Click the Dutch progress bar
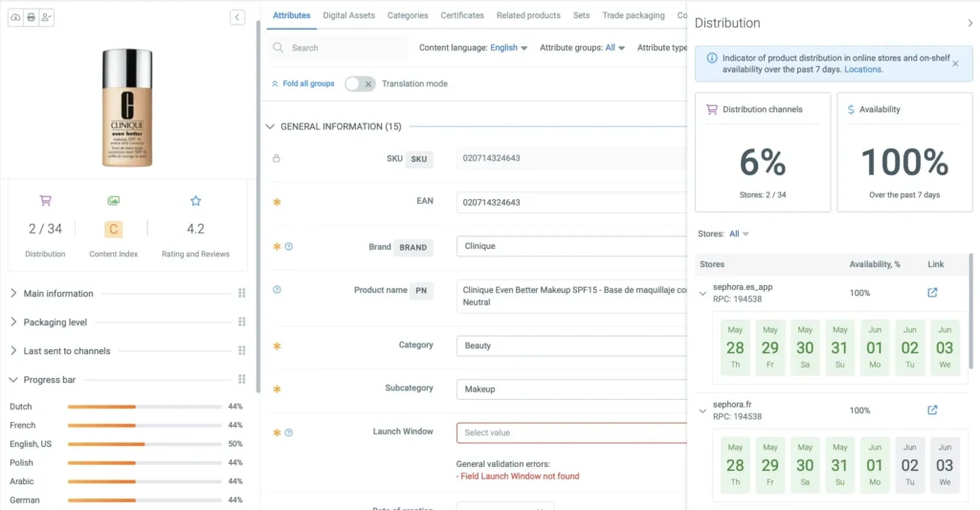 145,407
